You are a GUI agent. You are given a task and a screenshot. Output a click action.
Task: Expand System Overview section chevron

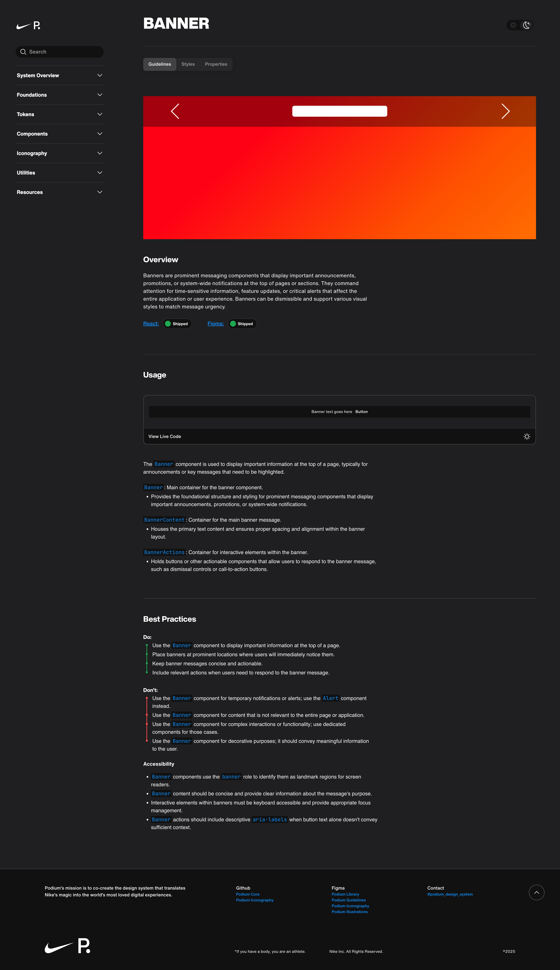pyautogui.click(x=100, y=75)
